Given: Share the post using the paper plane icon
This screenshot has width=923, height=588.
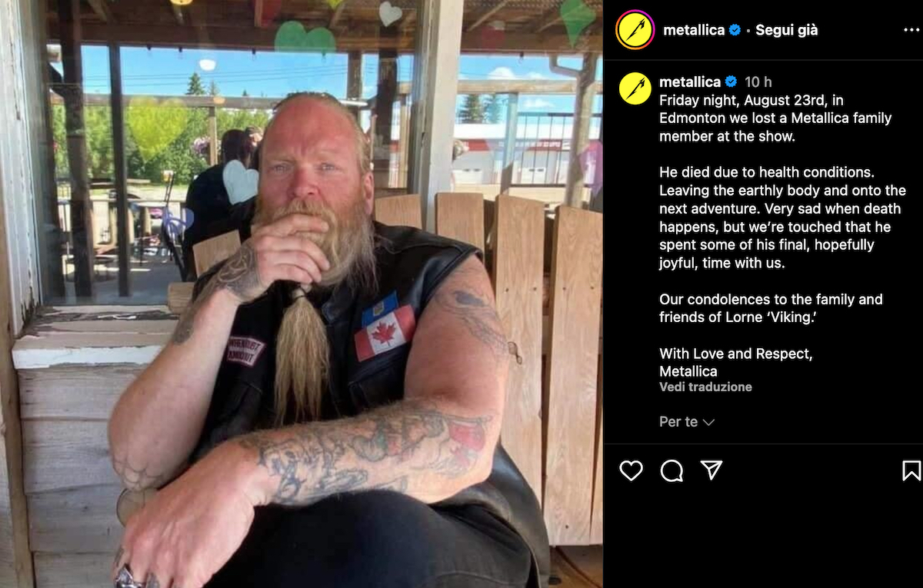Looking at the screenshot, I should pos(712,470).
